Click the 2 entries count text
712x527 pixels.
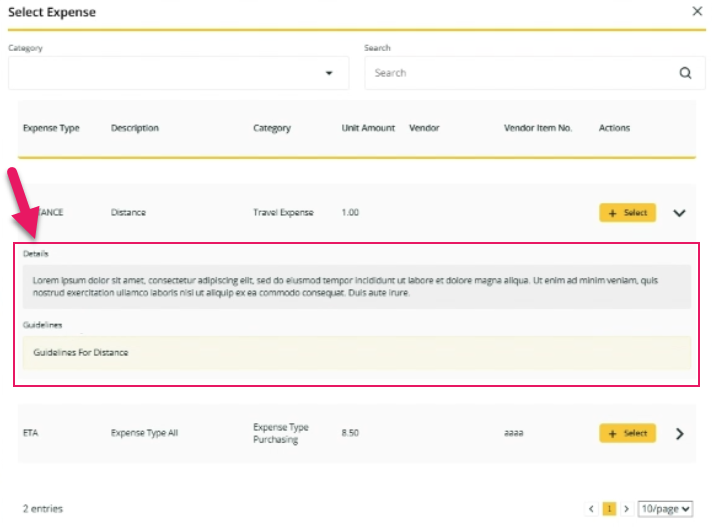(x=43, y=509)
